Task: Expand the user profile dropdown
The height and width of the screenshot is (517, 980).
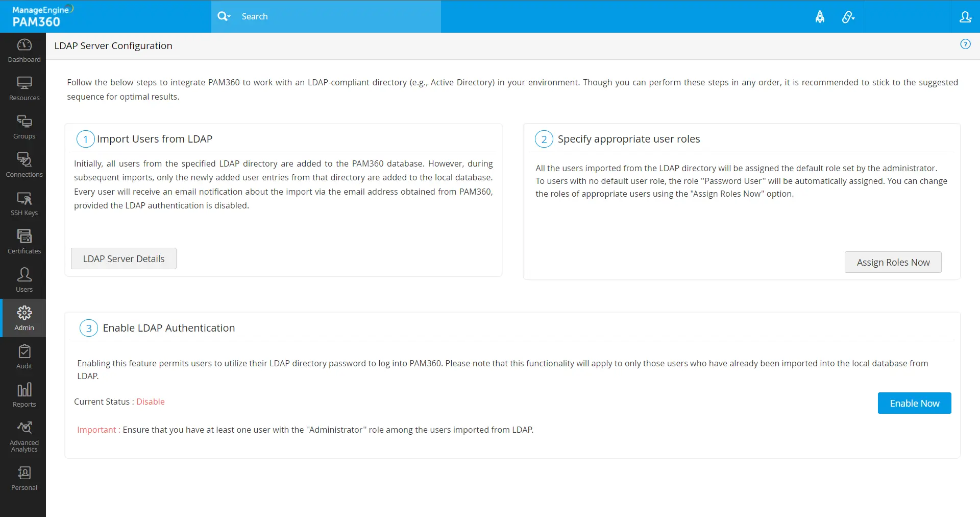Action: [965, 16]
